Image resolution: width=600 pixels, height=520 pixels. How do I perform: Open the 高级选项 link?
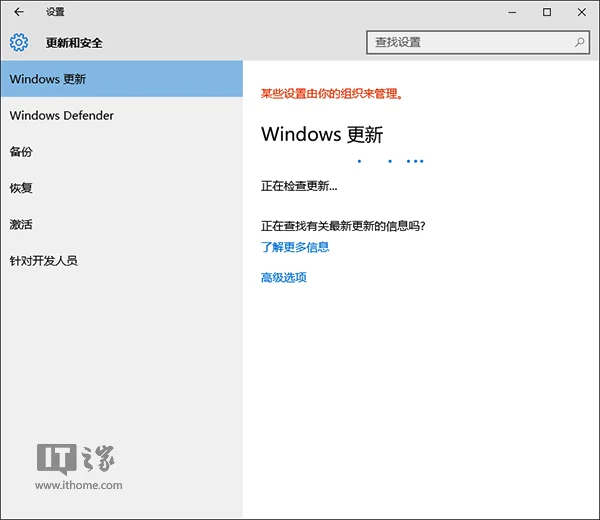click(284, 277)
